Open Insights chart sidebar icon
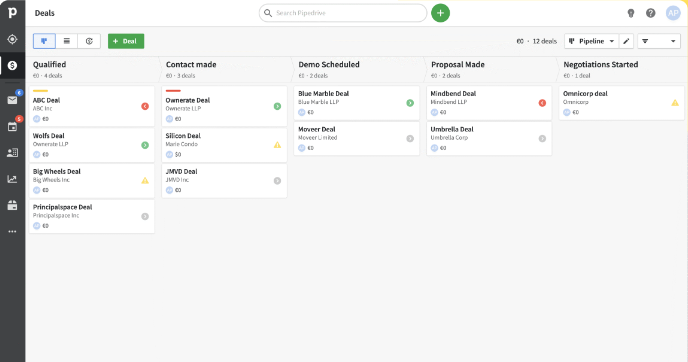Screen dimensions: 688x362 [12, 179]
